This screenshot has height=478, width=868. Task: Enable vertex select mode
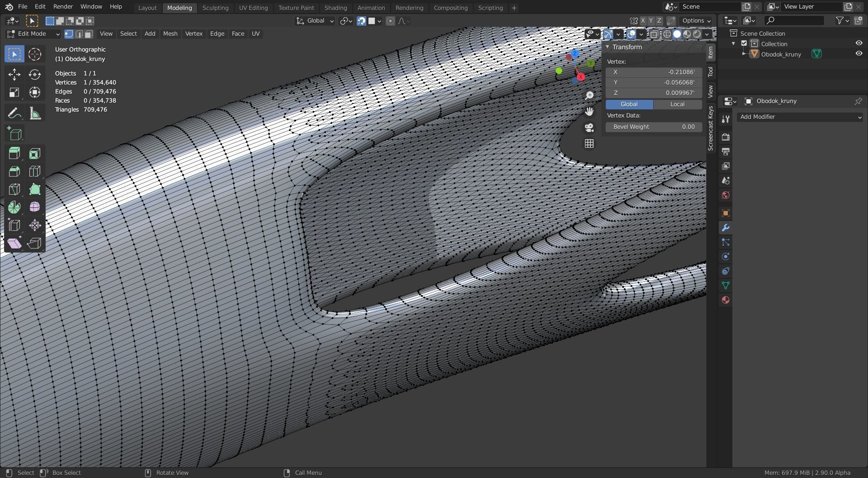(69, 34)
